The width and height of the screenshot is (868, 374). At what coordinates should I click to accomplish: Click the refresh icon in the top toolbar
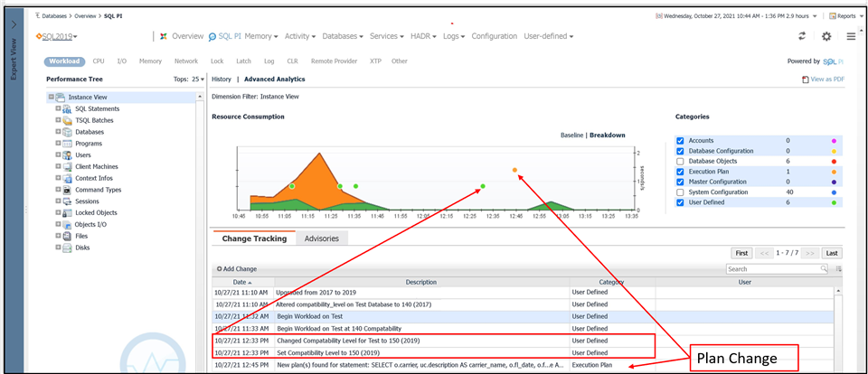[802, 36]
